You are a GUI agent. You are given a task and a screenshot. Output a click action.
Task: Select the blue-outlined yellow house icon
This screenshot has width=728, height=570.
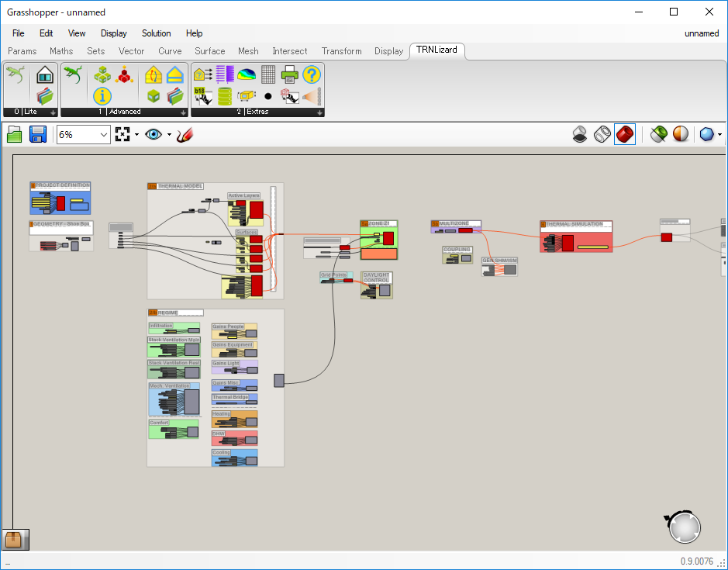click(175, 74)
